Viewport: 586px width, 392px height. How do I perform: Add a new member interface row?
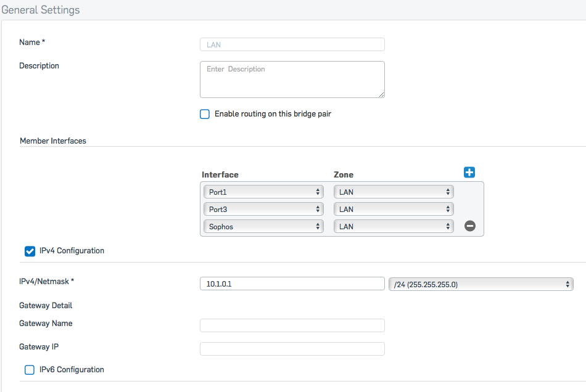(469, 173)
